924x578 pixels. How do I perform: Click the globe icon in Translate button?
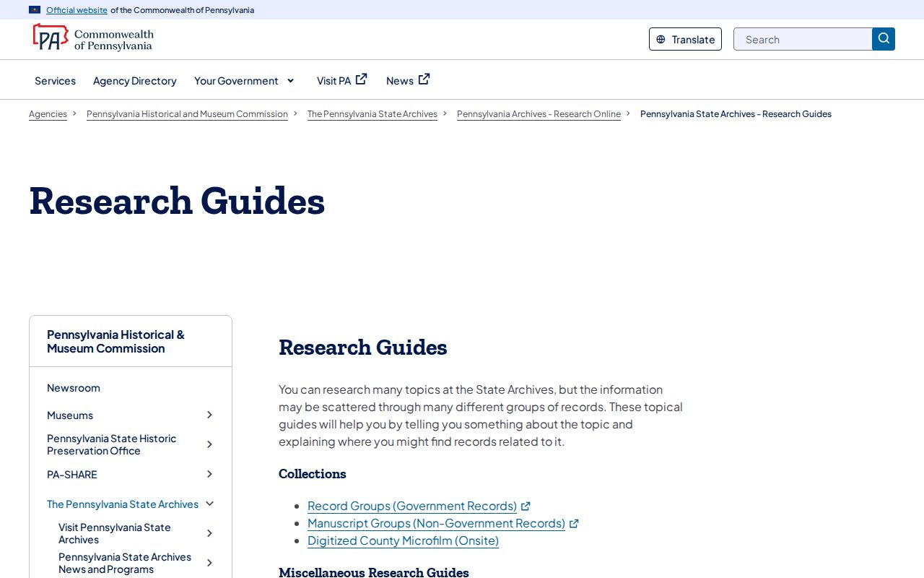point(661,40)
